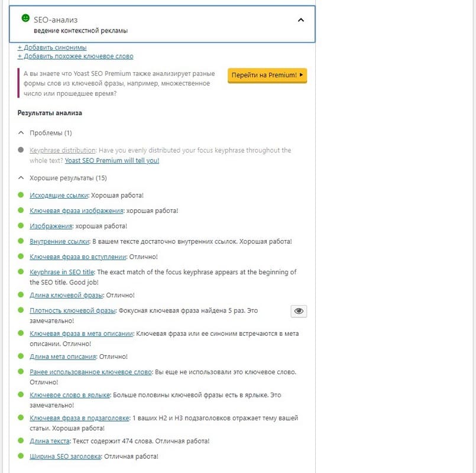Collapse the SEO-анализ panel chevron
Screen dimensions: 476x473
click(x=301, y=20)
